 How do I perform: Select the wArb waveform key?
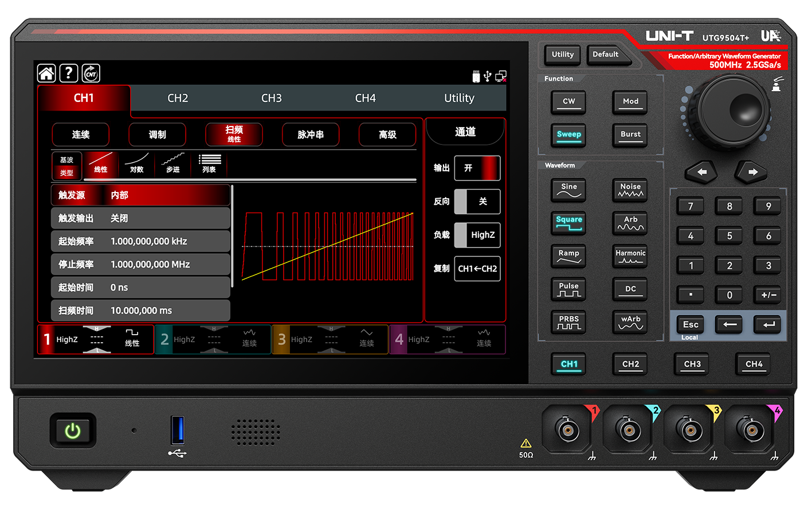point(630,323)
